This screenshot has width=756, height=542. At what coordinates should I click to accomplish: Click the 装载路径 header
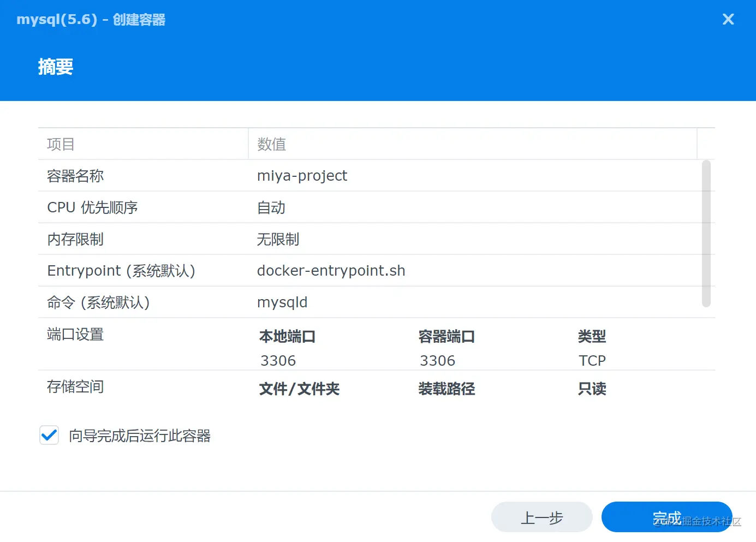[447, 389]
